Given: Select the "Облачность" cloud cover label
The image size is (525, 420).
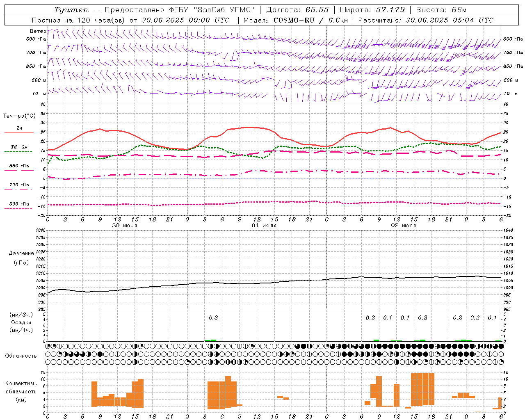Looking at the screenshot, I should click(x=21, y=356).
